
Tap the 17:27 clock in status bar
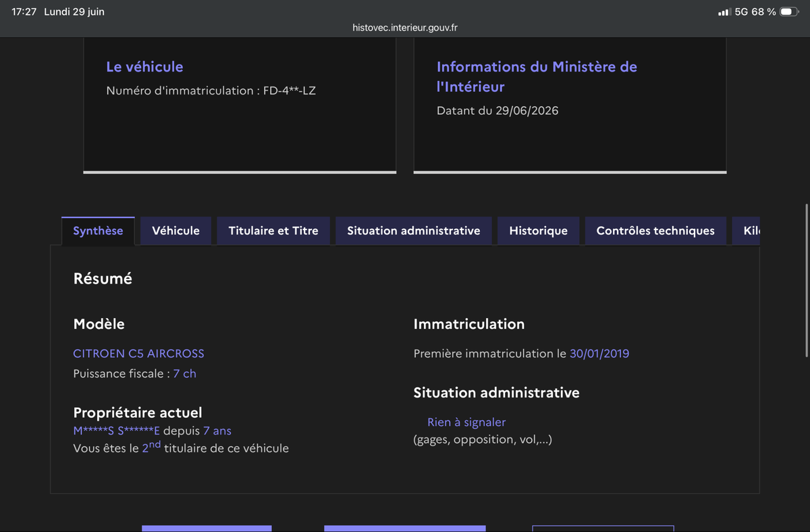(x=24, y=12)
